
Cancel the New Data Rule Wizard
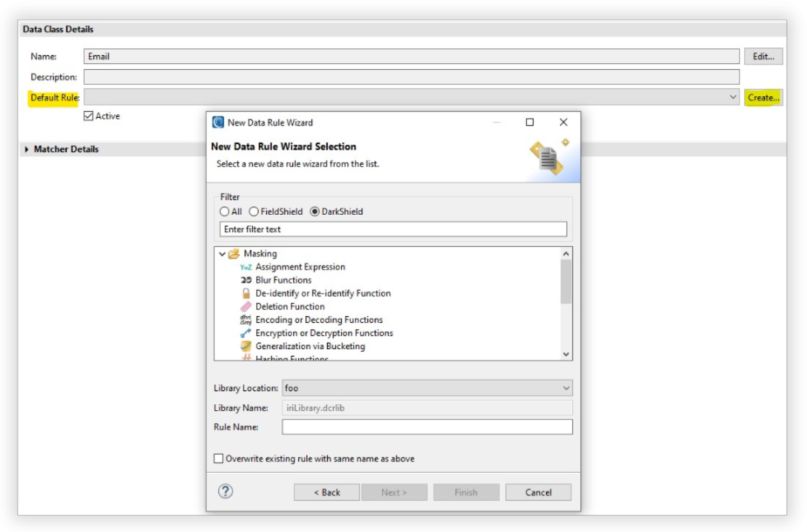(538, 492)
